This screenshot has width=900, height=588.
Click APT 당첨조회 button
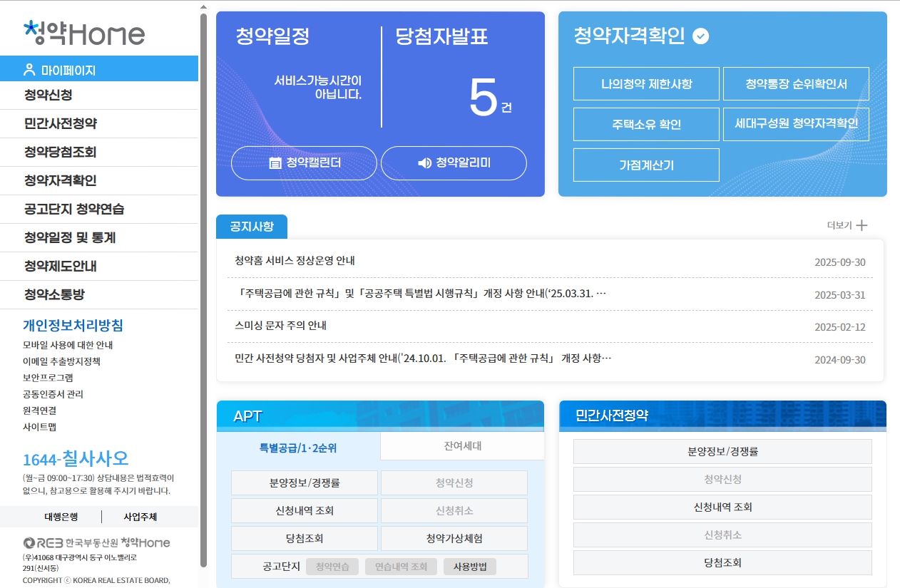(x=305, y=538)
